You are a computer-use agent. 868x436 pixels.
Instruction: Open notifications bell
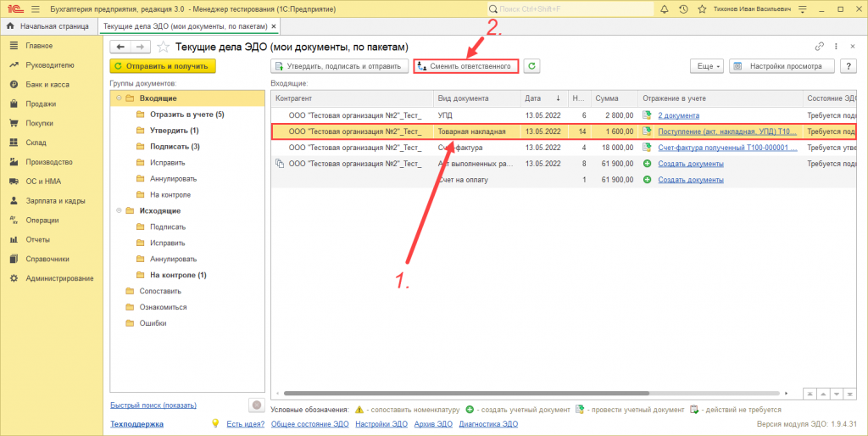tap(665, 9)
